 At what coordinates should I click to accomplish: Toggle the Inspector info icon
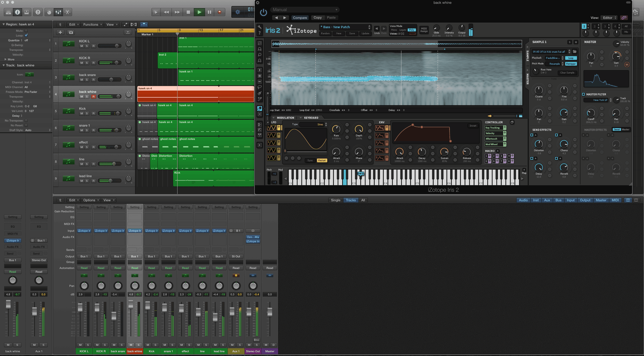tap(17, 12)
